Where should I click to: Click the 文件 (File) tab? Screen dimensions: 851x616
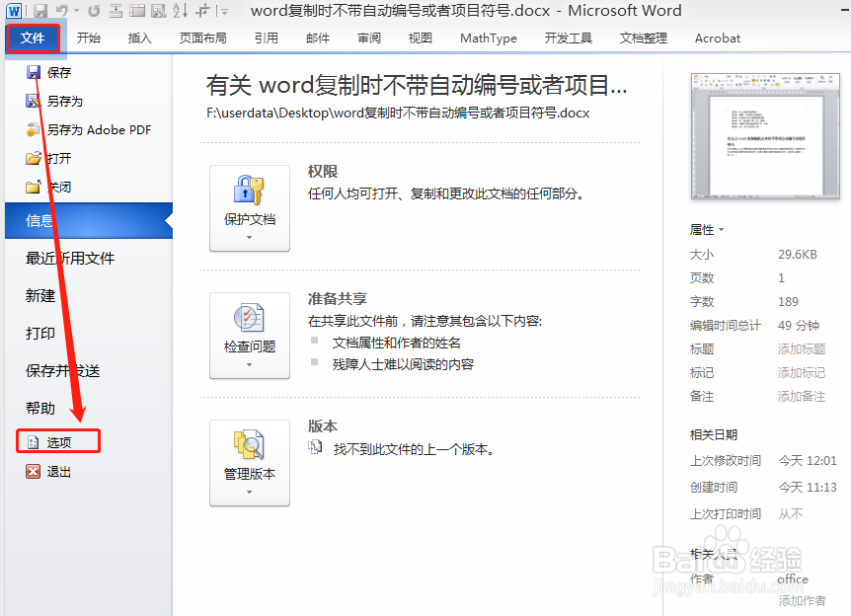pyautogui.click(x=33, y=38)
